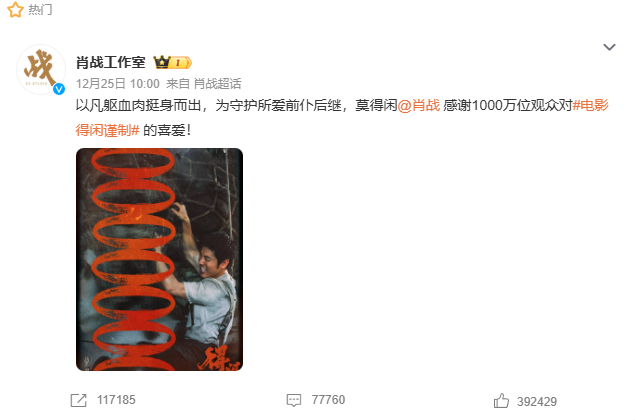The height and width of the screenshot is (420, 635).
Task: Click the comment count 77760
Action: [328, 400]
